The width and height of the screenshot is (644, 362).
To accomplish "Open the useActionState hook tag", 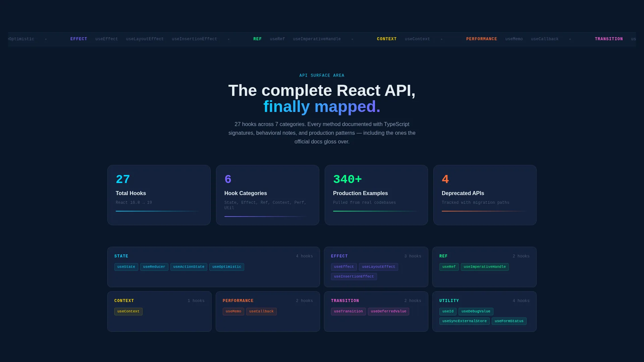I will pyautogui.click(x=189, y=267).
